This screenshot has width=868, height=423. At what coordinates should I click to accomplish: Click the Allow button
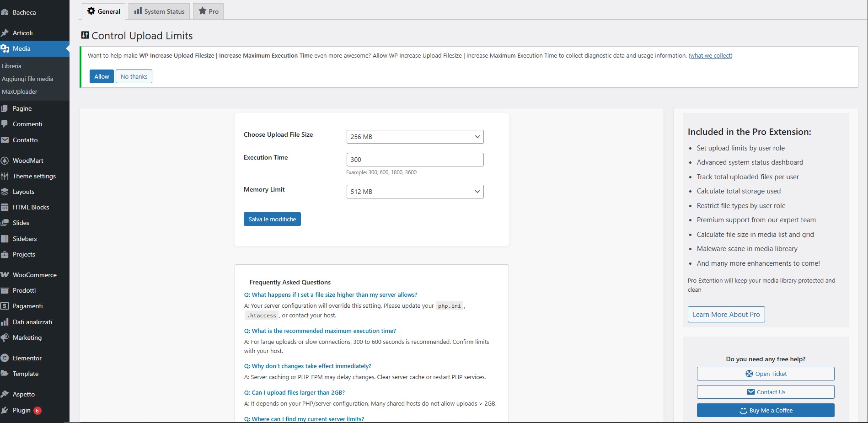(x=102, y=76)
